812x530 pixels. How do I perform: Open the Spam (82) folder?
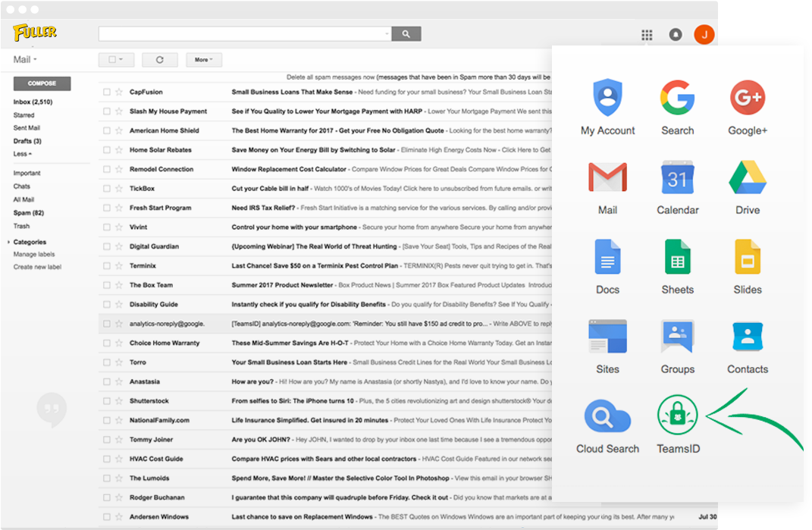coord(29,213)
